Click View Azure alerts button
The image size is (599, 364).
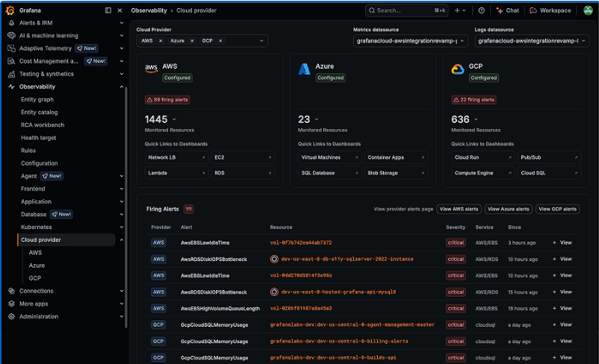tap(509, 209)
